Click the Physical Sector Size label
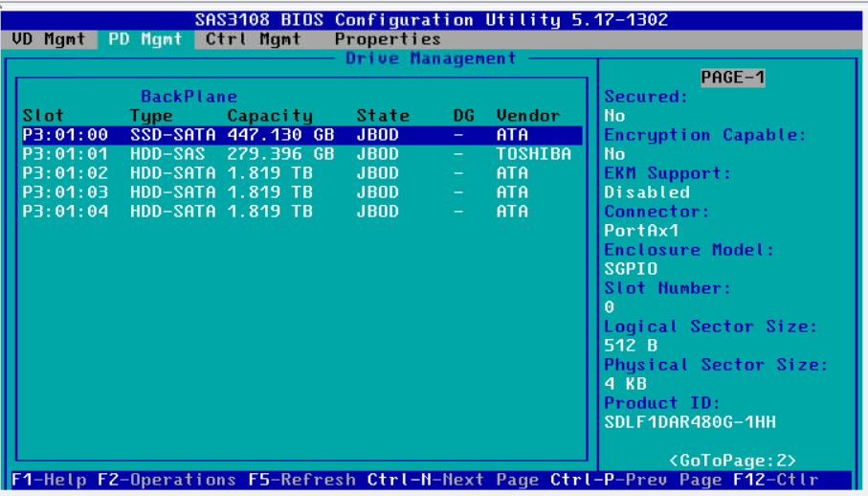Screen dimensions: 868x496 click(717, 365)
